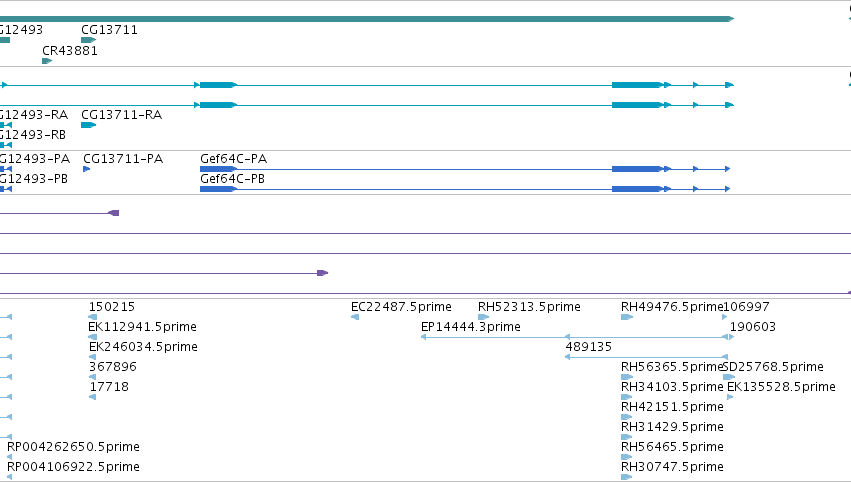This screenshot has height=482, width=851.
Task: Select the Gef64C-PB feature label
Action: 232,179
